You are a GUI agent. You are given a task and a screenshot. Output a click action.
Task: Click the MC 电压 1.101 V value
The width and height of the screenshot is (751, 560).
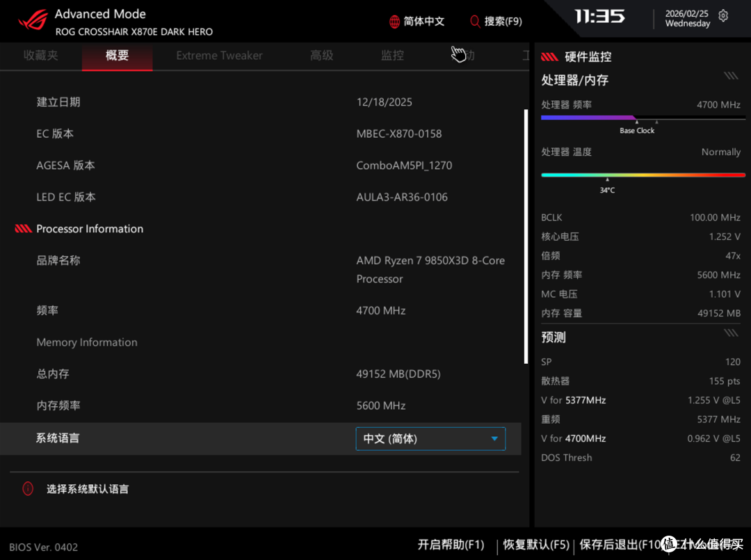tap(725, 294)
